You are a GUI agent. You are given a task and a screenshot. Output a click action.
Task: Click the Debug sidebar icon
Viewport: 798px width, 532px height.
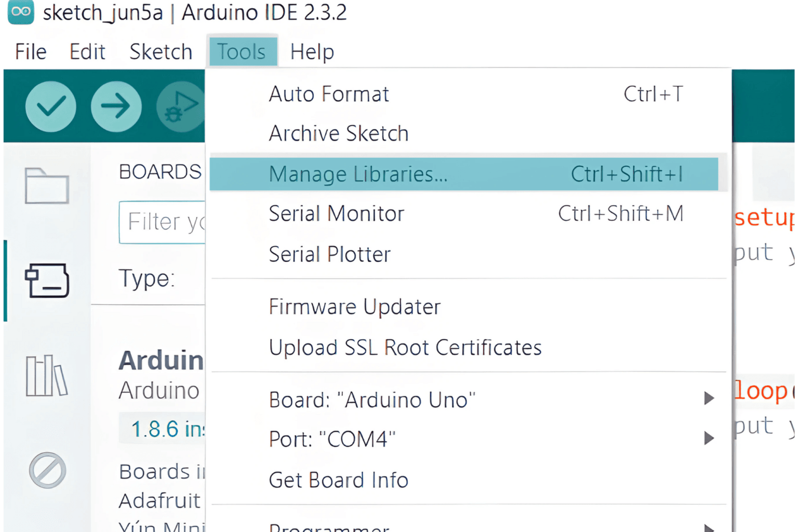pos(47,471)
